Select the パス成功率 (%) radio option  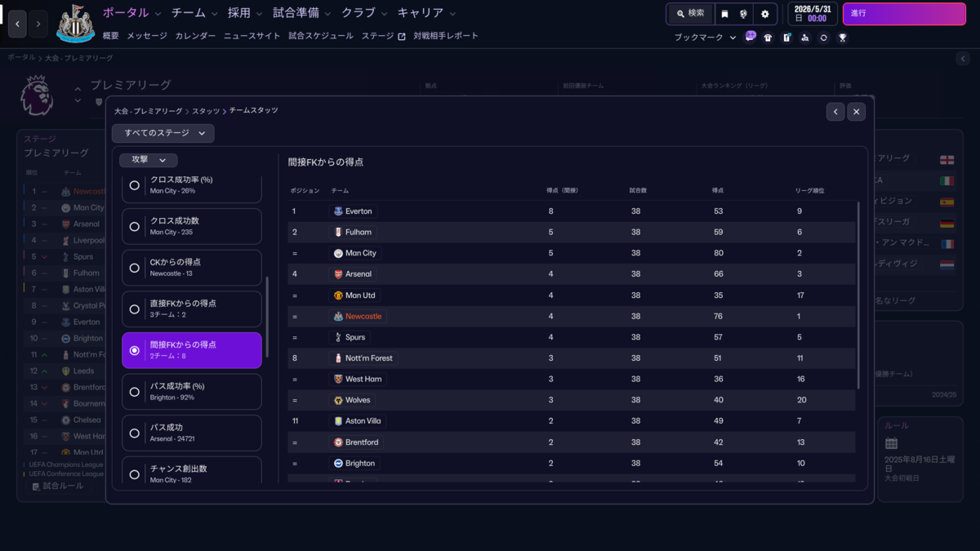point(135,392)
